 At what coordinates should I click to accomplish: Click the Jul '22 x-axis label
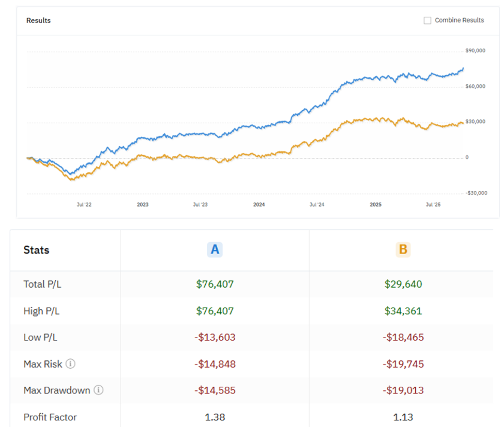tap(84, 205)
